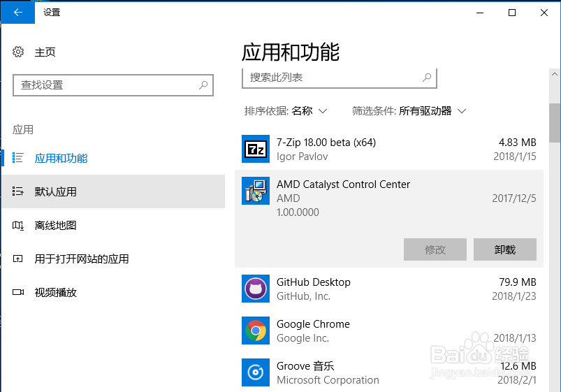Select the 用于打开网站的应用 icon
This screenshot has height=392, width=561.
pos(18,259)
